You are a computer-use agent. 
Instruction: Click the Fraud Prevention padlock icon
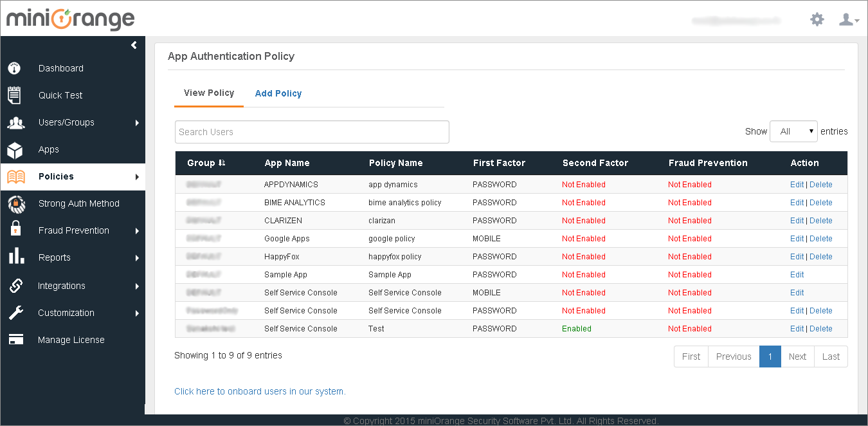(16, 228)
